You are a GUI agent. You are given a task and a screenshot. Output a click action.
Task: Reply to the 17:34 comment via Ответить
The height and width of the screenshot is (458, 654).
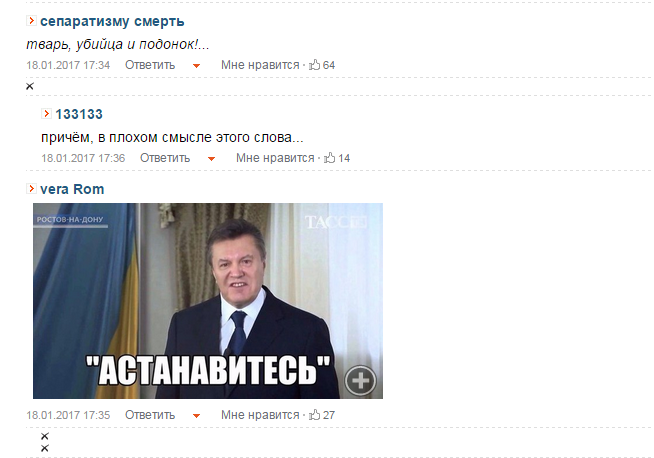click(x=150, y=65)
